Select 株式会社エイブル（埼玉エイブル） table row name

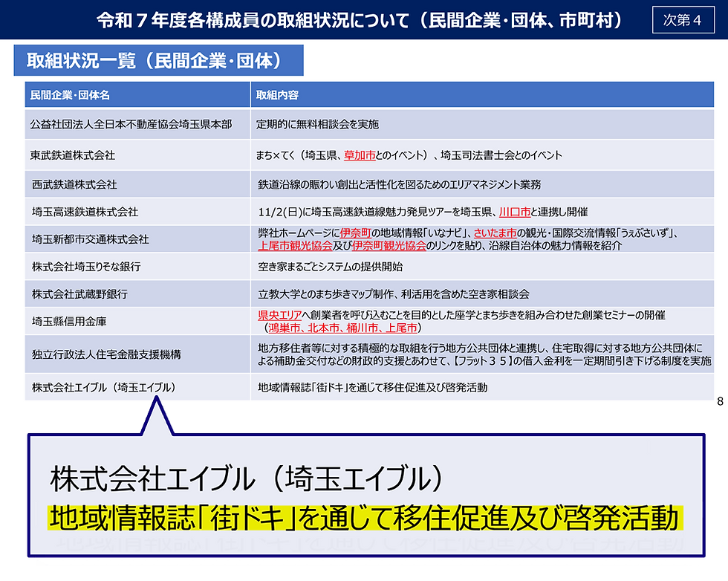[x=103, y=388]
